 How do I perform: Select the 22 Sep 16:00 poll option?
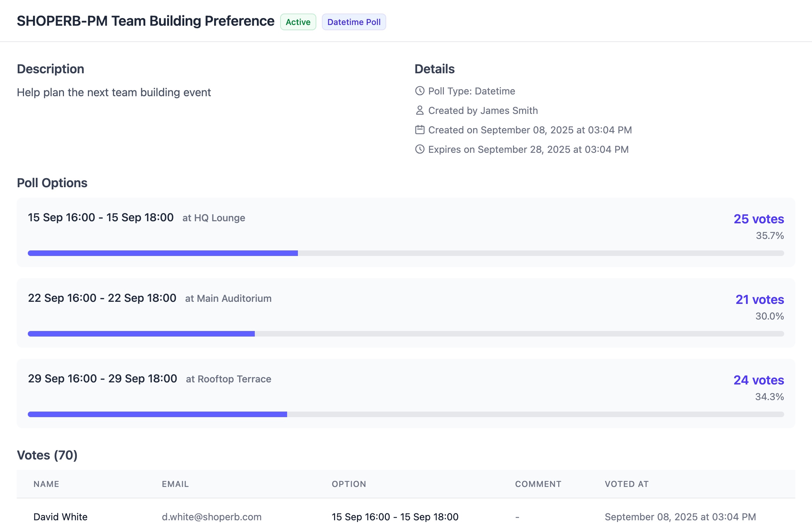tap(102, 298)
